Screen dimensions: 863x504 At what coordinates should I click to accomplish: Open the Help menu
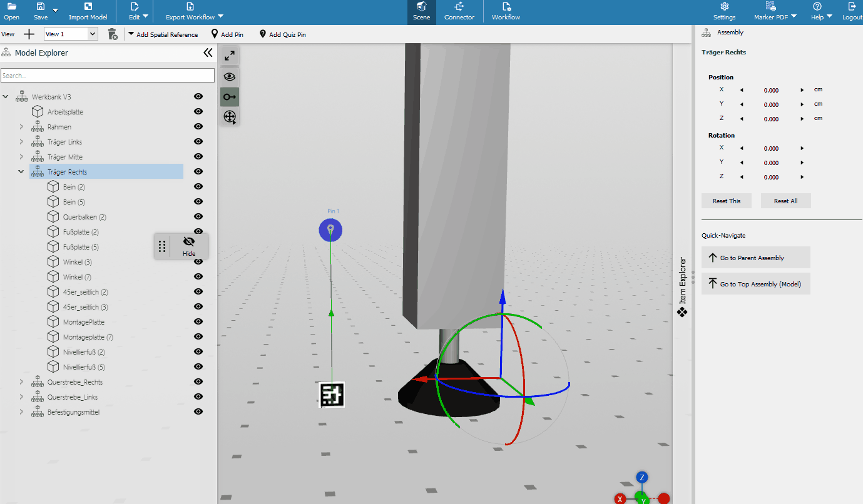point(822,12)
